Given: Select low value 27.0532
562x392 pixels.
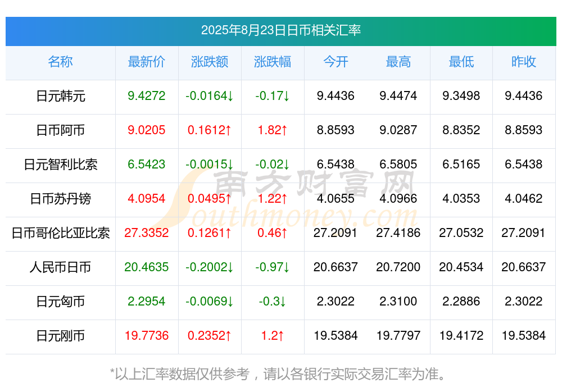Looking at the screenshot, I should click(x=461, y=233).
